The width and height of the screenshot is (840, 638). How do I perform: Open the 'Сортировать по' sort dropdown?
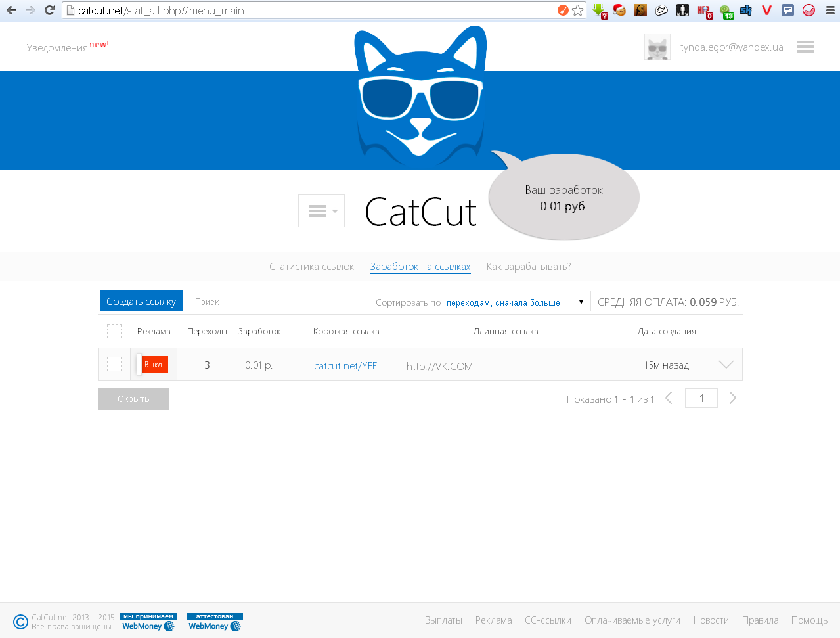pyautogui.click(x=514, y=302)
